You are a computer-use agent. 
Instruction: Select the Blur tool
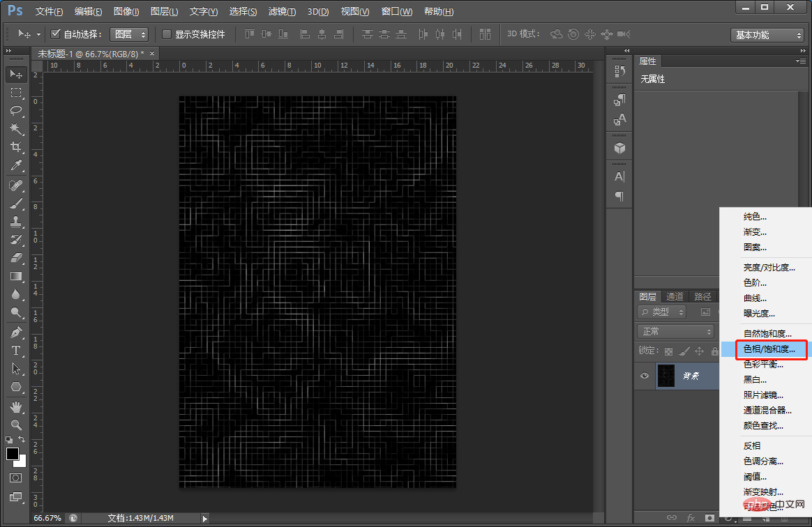coord(16,294)
